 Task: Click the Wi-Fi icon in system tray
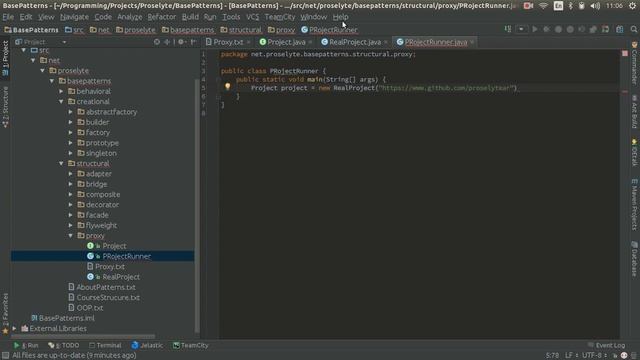(x=543, y=5)
